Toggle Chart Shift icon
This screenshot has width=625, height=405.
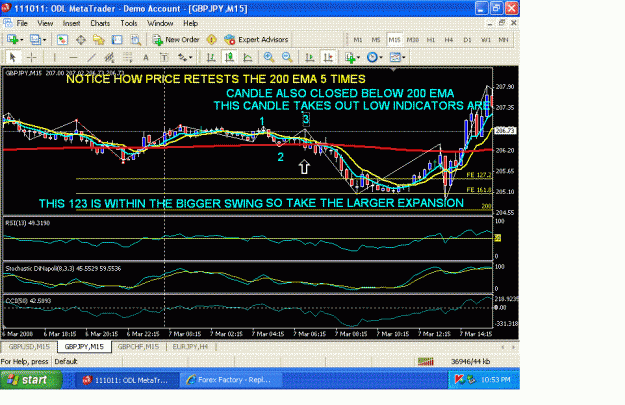click(328, 57)
